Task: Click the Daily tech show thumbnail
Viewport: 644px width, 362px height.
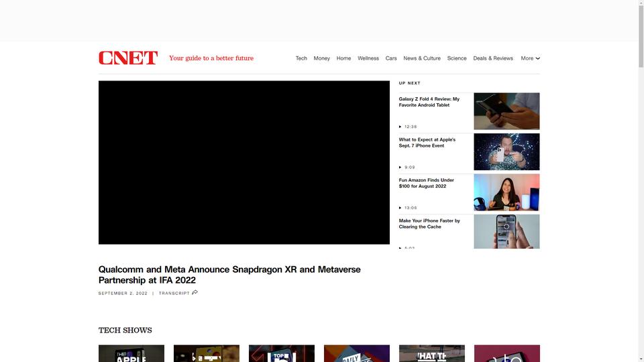Action: [x=357, y=353]
